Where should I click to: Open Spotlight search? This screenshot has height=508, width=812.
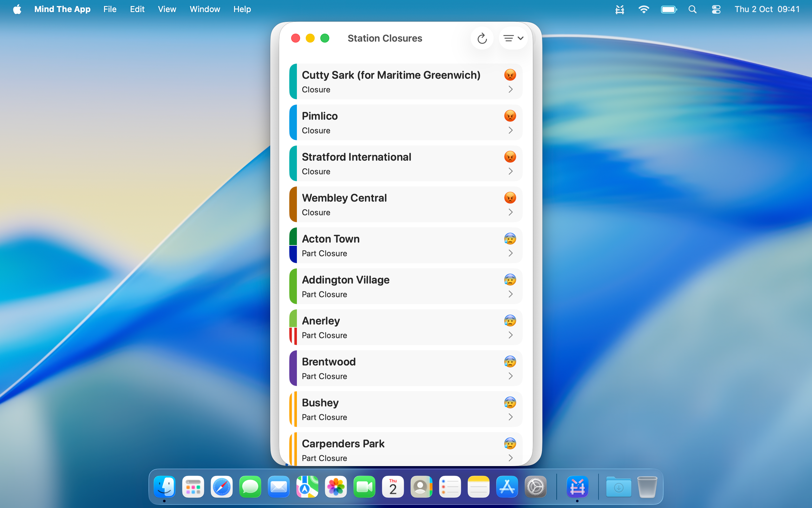[x=692, y=10]
